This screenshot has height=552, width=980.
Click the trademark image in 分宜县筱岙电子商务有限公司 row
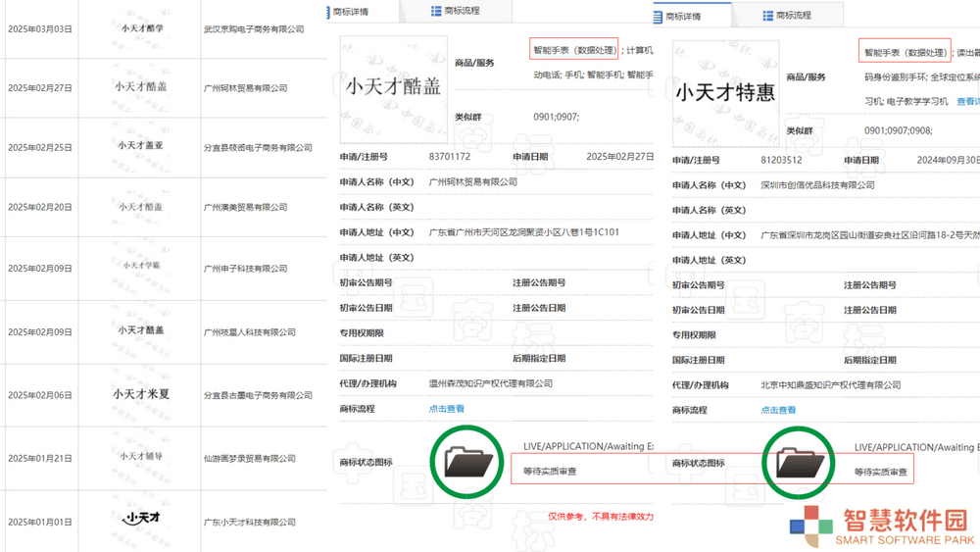[140, 145]
